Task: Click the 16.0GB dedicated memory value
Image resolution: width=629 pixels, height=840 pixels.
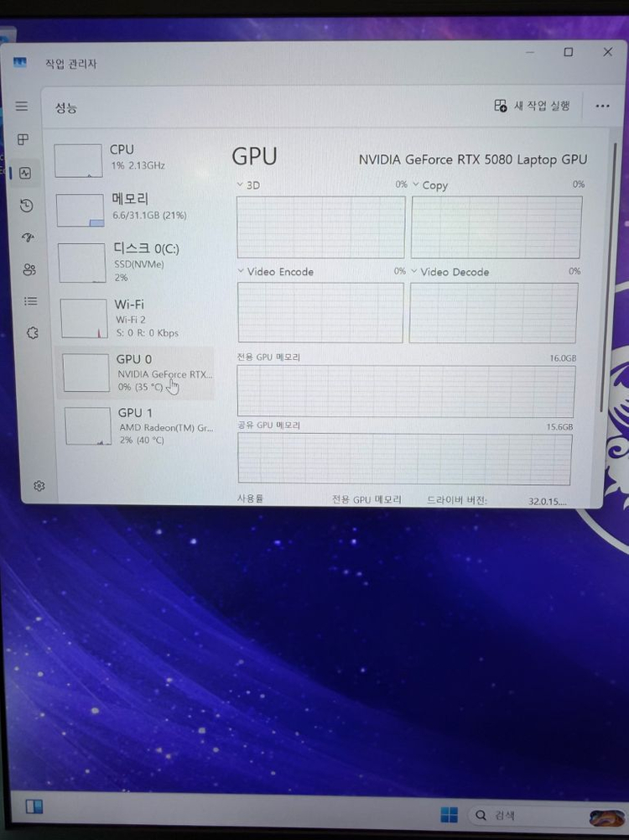Action: click(x=563, y=357)
